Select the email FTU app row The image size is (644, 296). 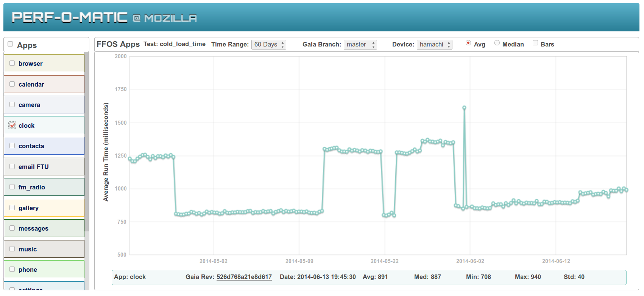click(44, 167)
